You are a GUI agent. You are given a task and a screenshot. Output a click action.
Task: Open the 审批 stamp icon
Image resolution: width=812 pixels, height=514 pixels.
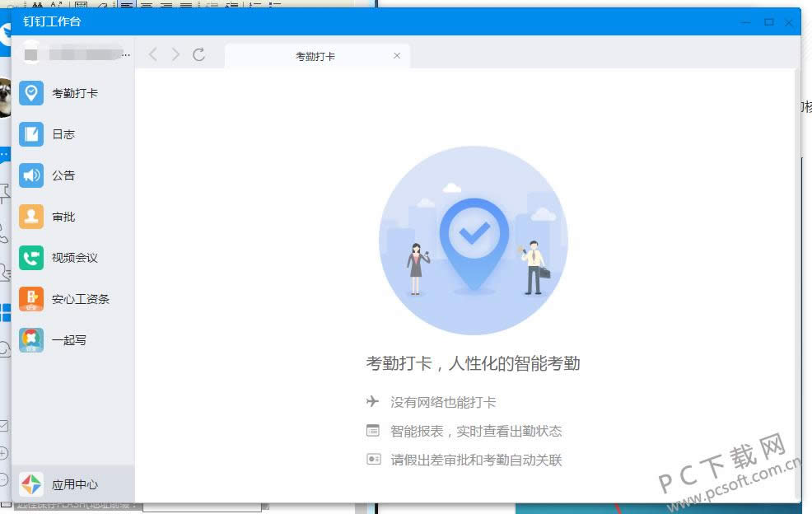click(31, 217)
